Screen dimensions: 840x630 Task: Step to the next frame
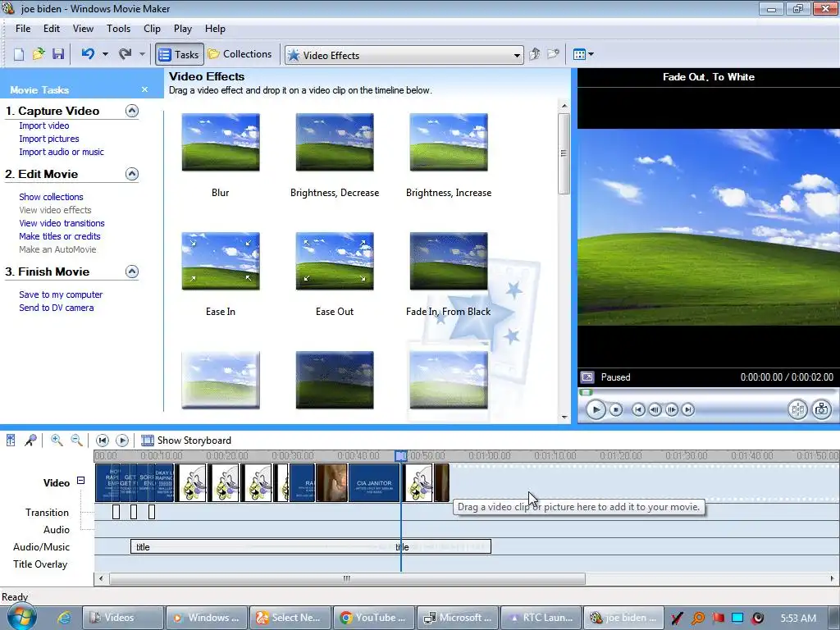click(671, 410)
